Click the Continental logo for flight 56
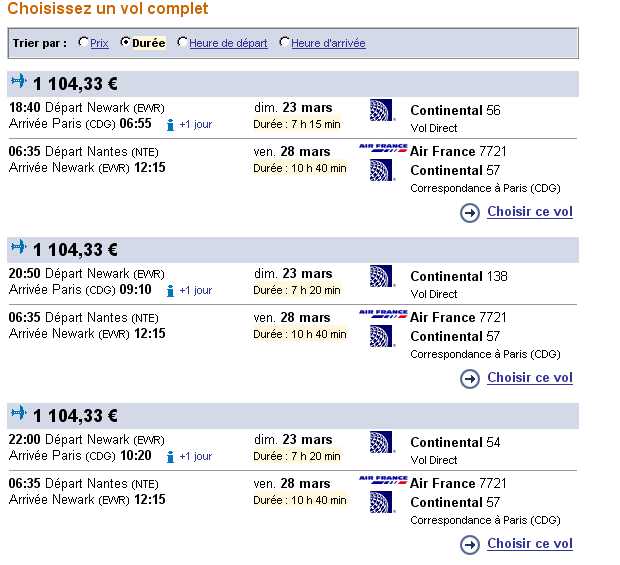Image resolution: width=620 pixels, height=565 pixels. [x=382, y=110]
